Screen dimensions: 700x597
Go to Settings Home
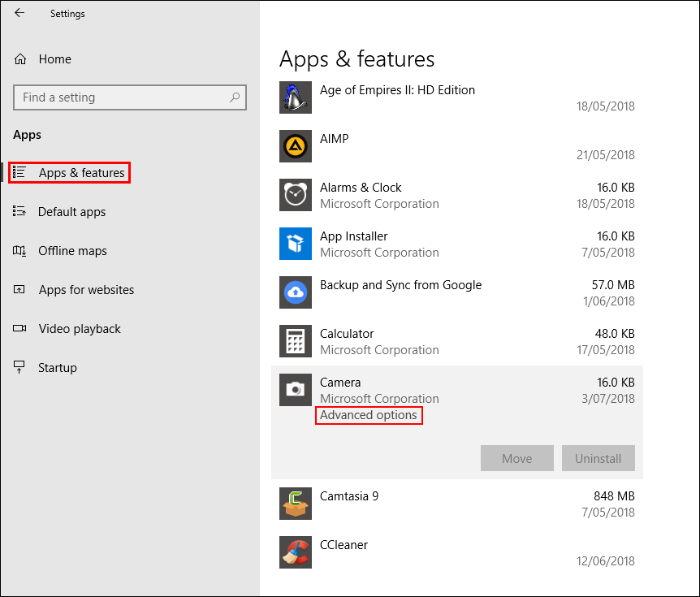tap(54, 59)
